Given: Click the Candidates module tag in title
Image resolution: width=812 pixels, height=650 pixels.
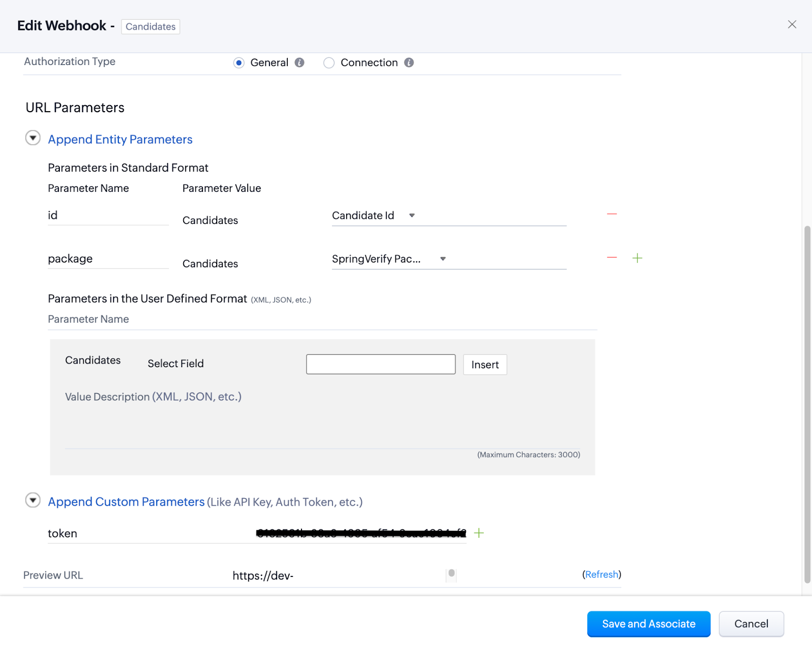Looking at the screenshot, I should [x=151, y=26].
